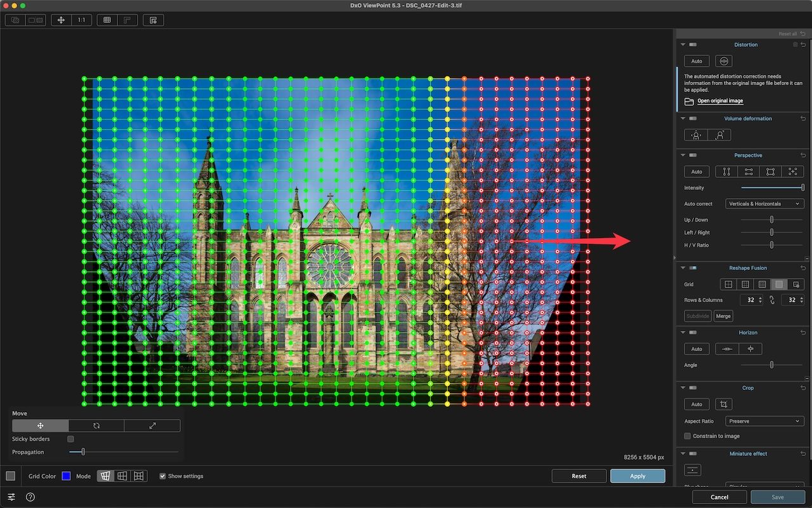Click the blue Grid Color swatch
This screenshot has height=508, width=812.
[x=66, y=476]
